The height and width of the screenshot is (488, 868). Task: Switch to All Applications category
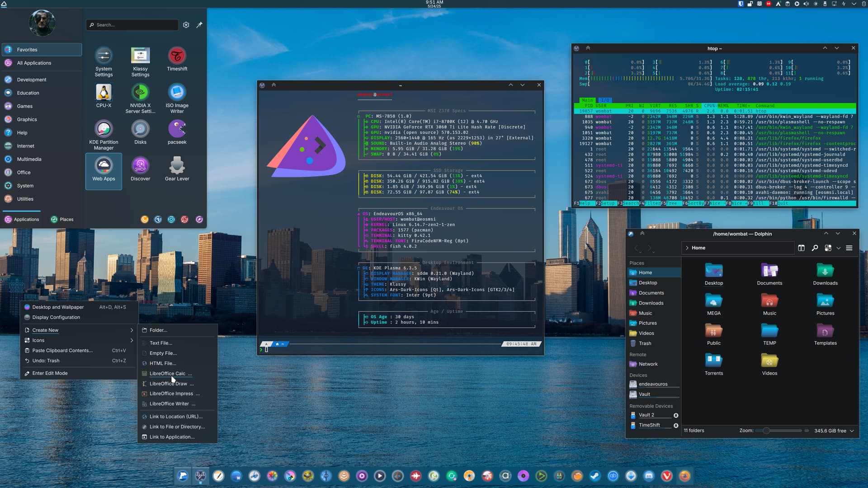[x=34, y=63]
